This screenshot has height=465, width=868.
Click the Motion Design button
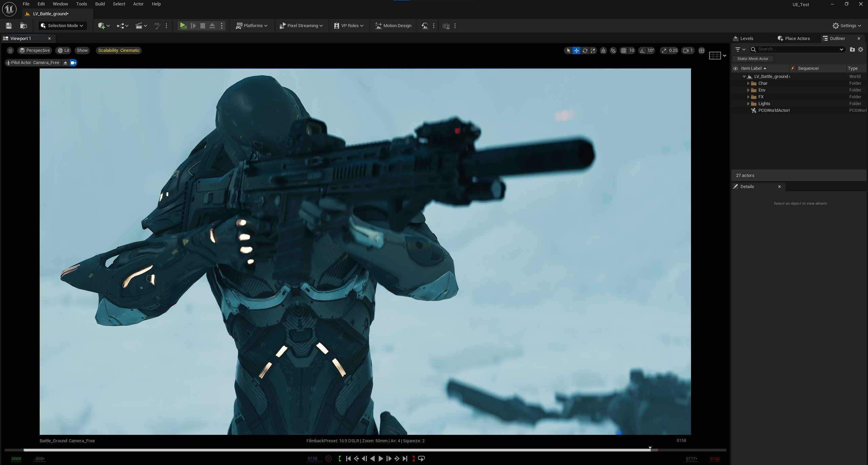coord(393,26)
